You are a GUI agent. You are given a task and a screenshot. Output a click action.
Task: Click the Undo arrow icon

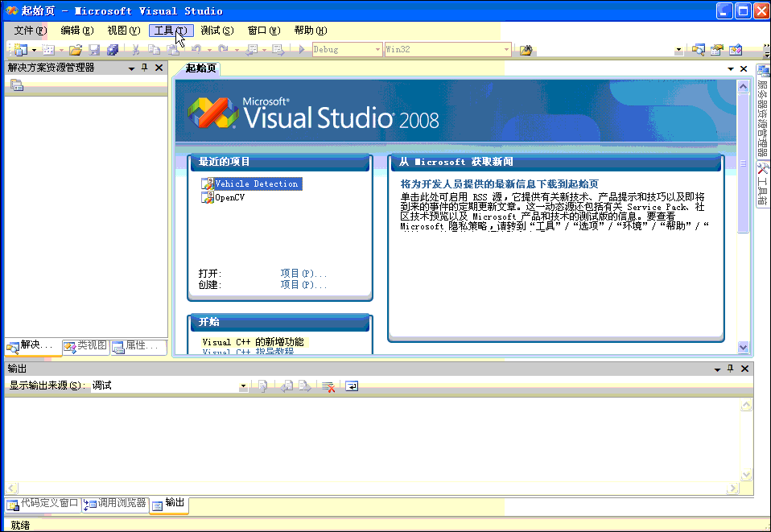(x=196, y=50)
